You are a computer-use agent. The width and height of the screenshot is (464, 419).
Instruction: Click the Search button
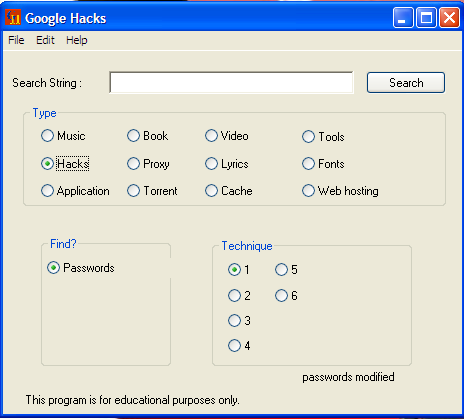coord(406,83)
